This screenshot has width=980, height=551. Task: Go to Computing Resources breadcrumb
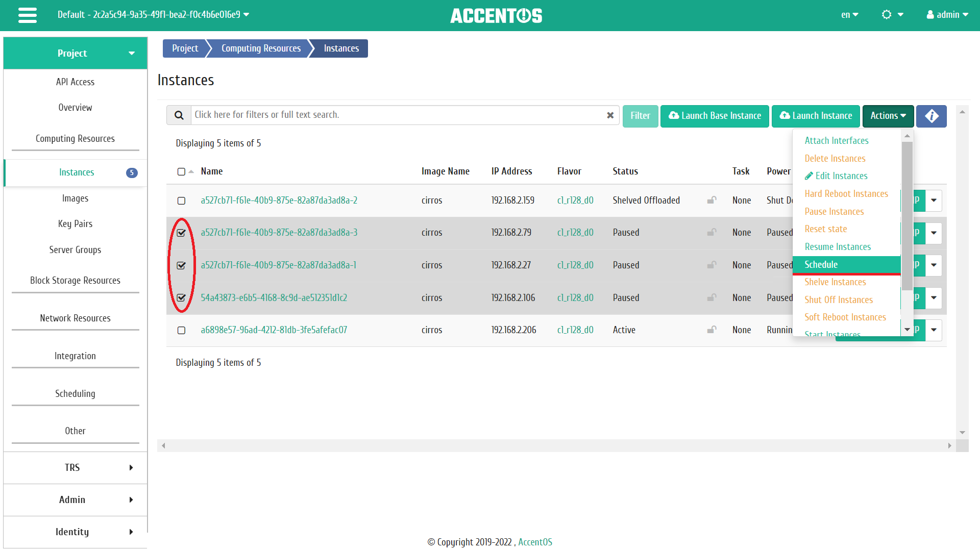(x=261, y=48)
